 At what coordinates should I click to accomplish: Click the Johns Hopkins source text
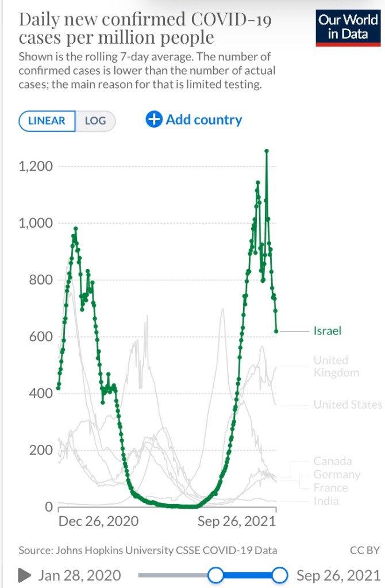[148, 550]
